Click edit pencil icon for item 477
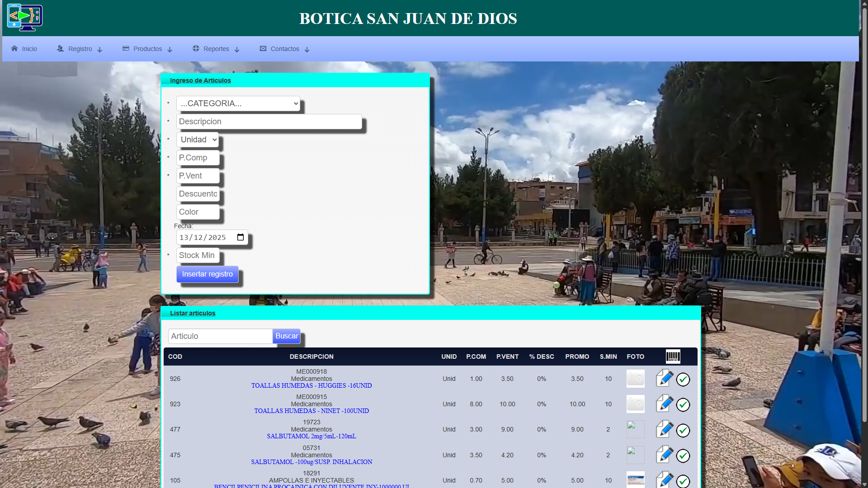868x488 pixels. click(x=664, y=429)
